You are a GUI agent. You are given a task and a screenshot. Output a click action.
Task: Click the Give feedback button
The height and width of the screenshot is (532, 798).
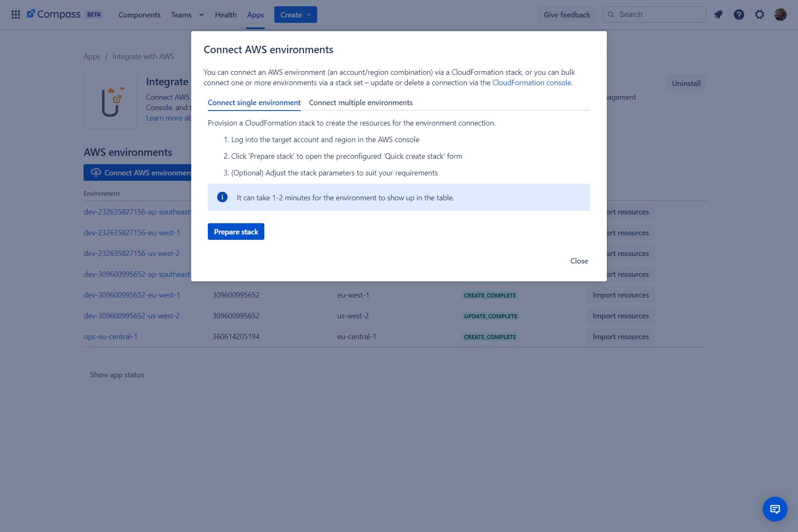click(566, 15)
